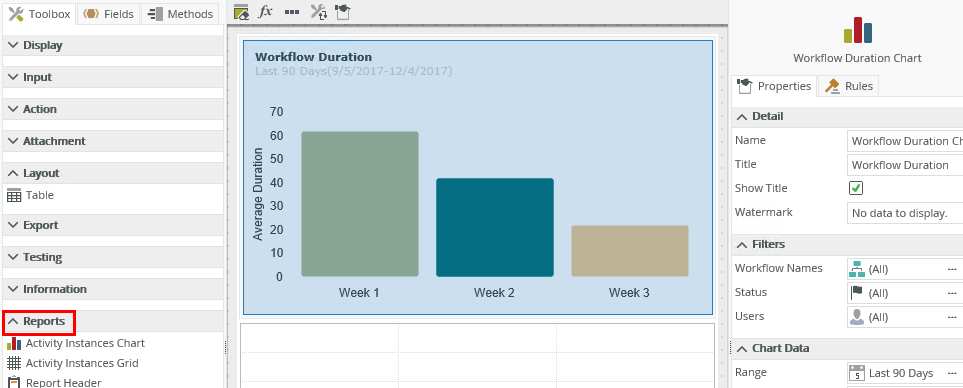Collapse the Reports toolbox section
This screenshot has width=963, height=388.
(x=39, y=321)
